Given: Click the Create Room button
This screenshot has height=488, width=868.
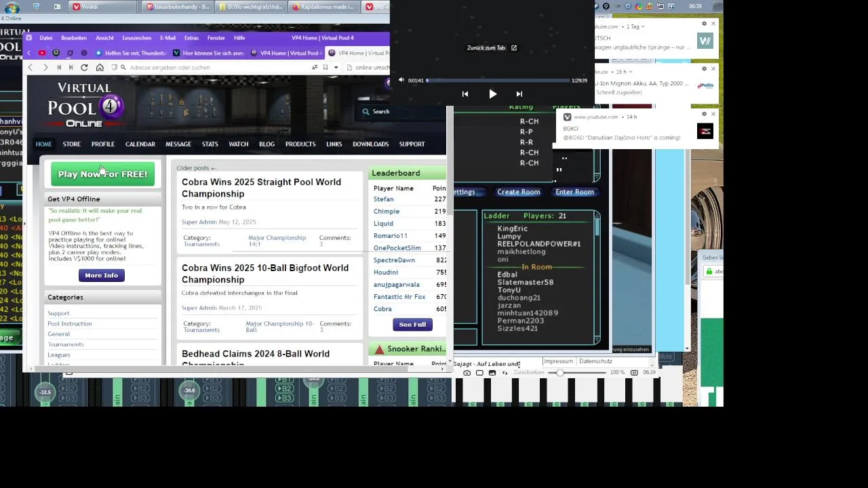Looking at the screenshot, I should pos(519,192).
